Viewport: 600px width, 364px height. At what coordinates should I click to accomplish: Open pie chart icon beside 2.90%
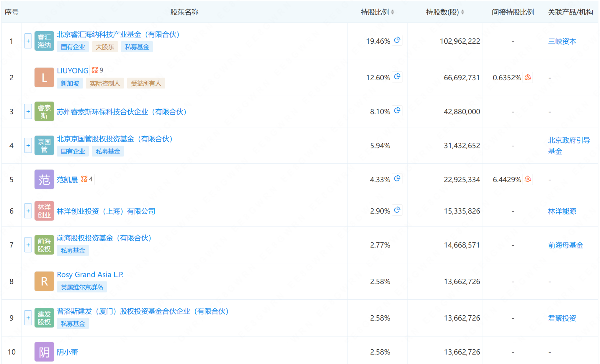point(397,210)
